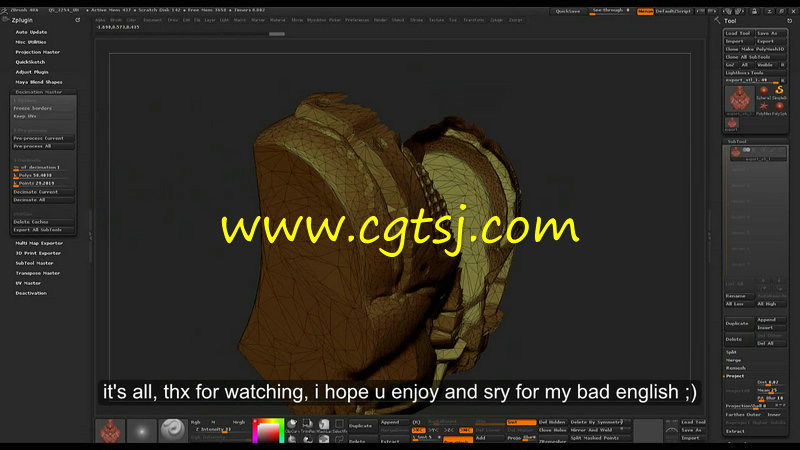Open the Texture menu
This screenshot has width=800, height=450.
pos(436,20)
